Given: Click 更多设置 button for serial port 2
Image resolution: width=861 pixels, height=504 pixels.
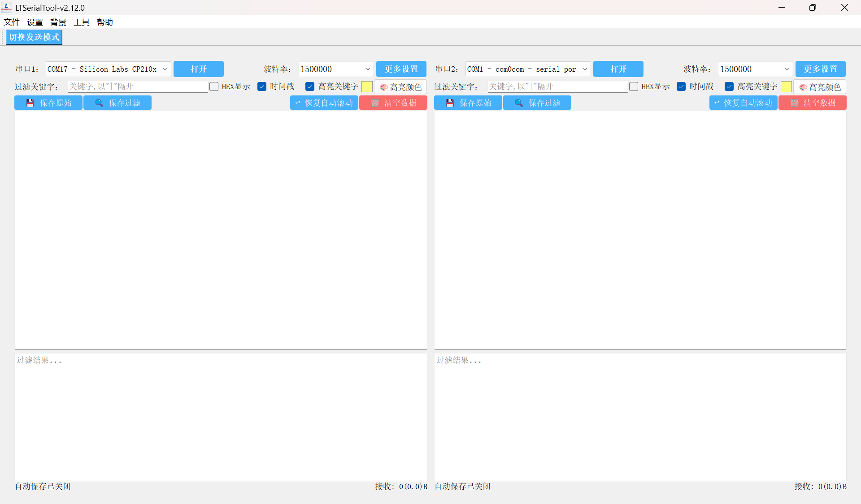Looking at the screenshot, I should click(x=820, y=69).
